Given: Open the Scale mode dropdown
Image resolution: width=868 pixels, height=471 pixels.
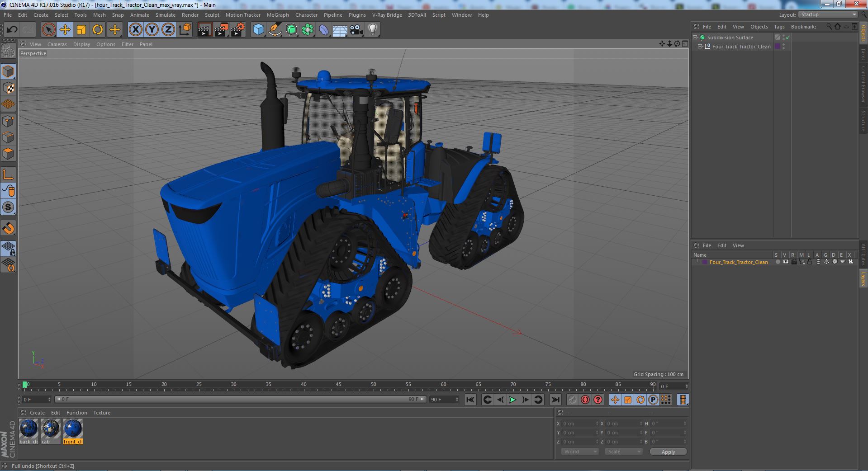Looking at the screenshot, I should click(624, 452).
